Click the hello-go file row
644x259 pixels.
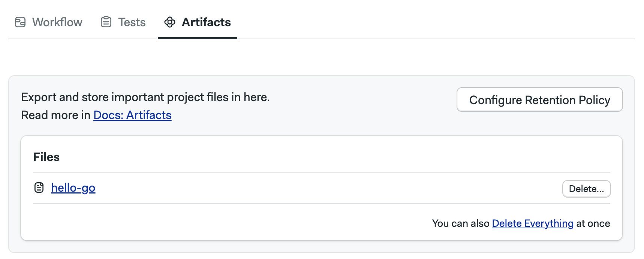coord(322,188)
